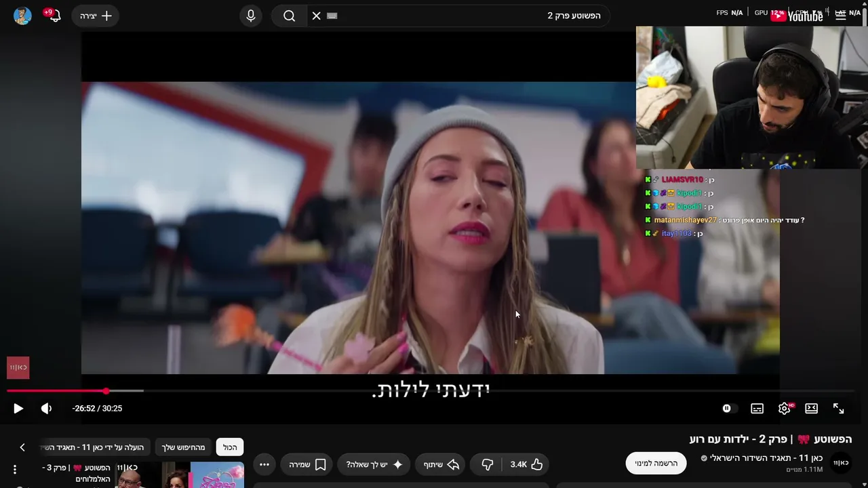Screen dimensions: 868x488
Task: Go to the YouTube home logo
Action: click(x=797, y=16)
